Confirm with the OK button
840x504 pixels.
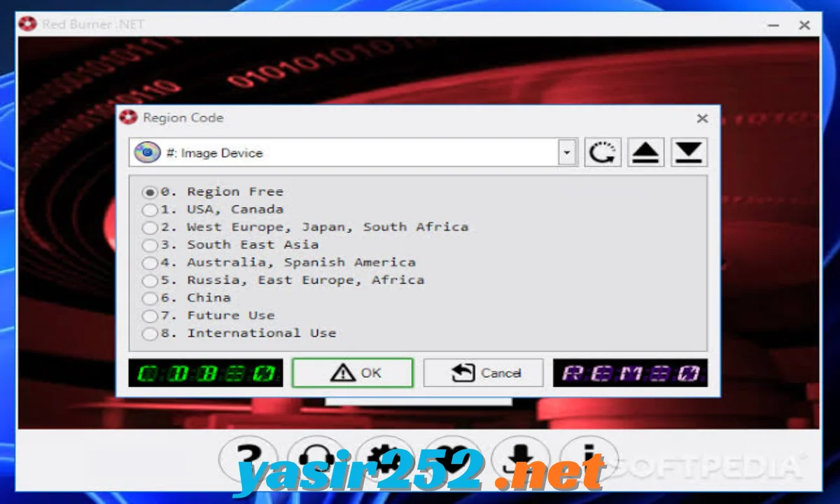point(353,373)
